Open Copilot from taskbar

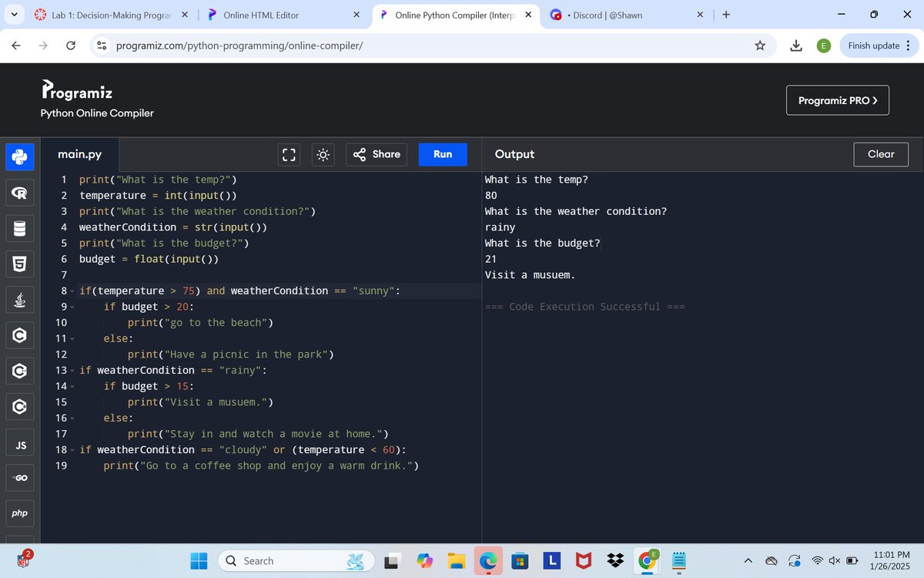coord(425,561)
